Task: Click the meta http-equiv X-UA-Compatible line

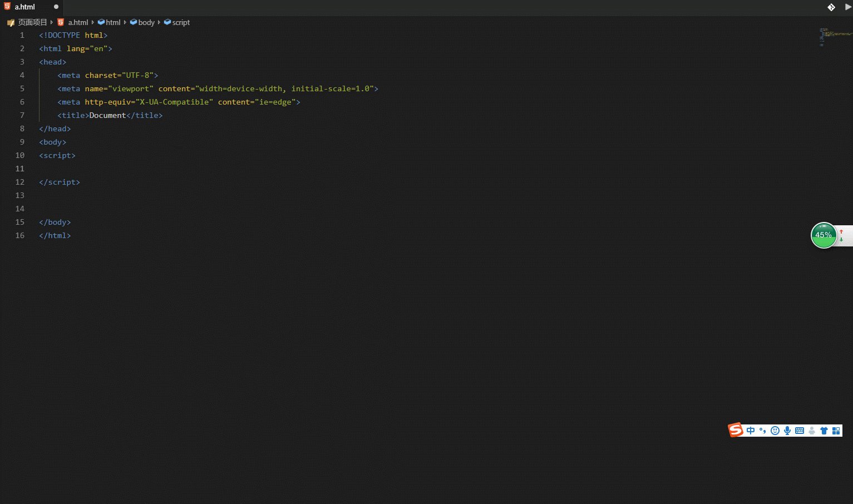Action: [179, 102]
